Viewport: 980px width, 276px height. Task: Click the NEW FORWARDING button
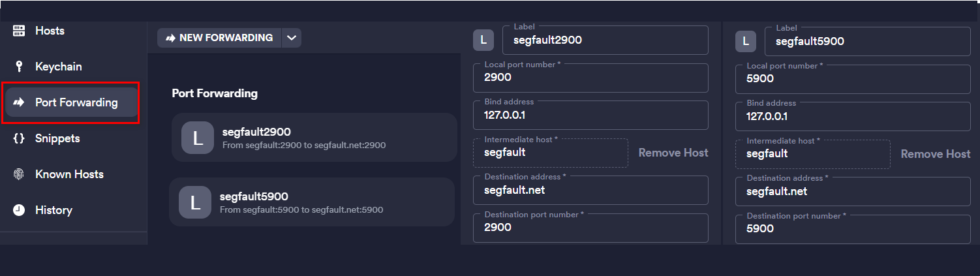(219, 38)
